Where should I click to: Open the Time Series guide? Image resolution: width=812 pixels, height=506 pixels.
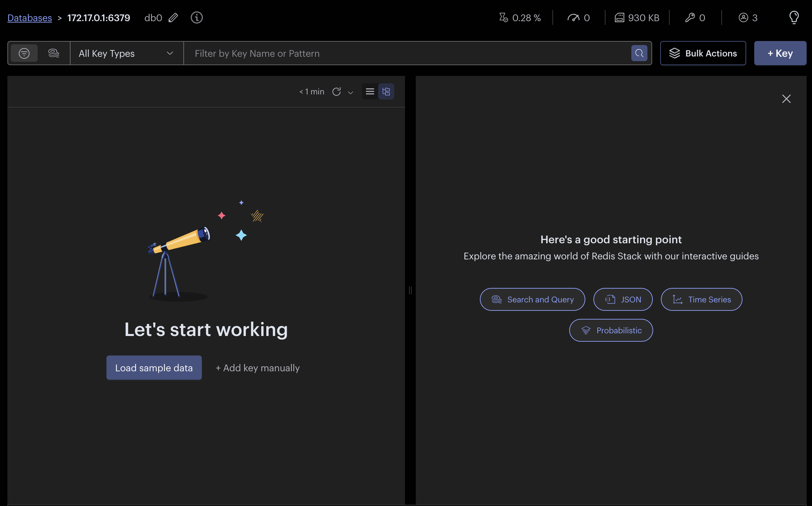[702, 299]
